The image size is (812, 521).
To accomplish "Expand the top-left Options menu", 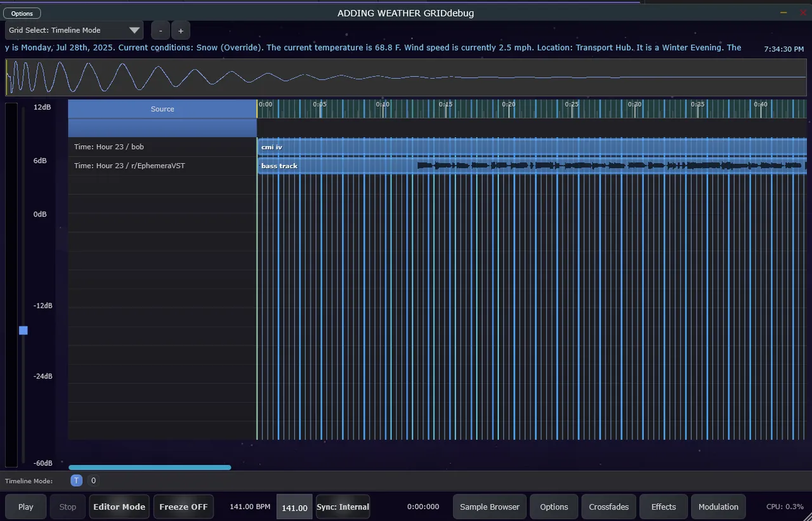I will click(x=22, y=13).
